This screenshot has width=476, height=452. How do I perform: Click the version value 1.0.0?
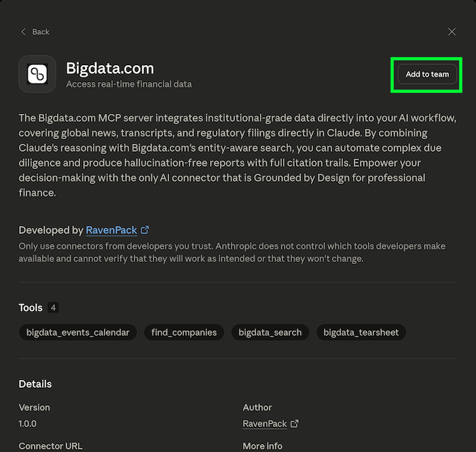pyautogui.click(x=28, y=423)
